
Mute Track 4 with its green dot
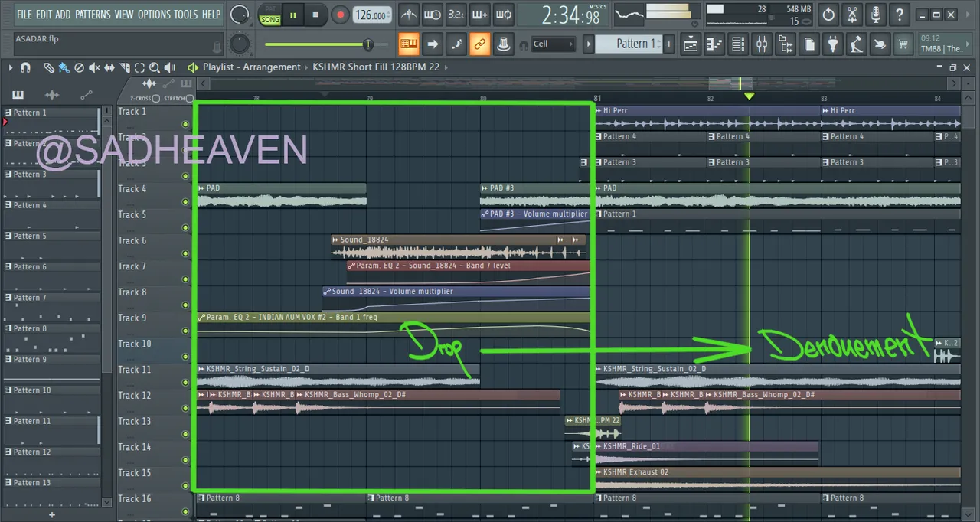coord(185,202)
